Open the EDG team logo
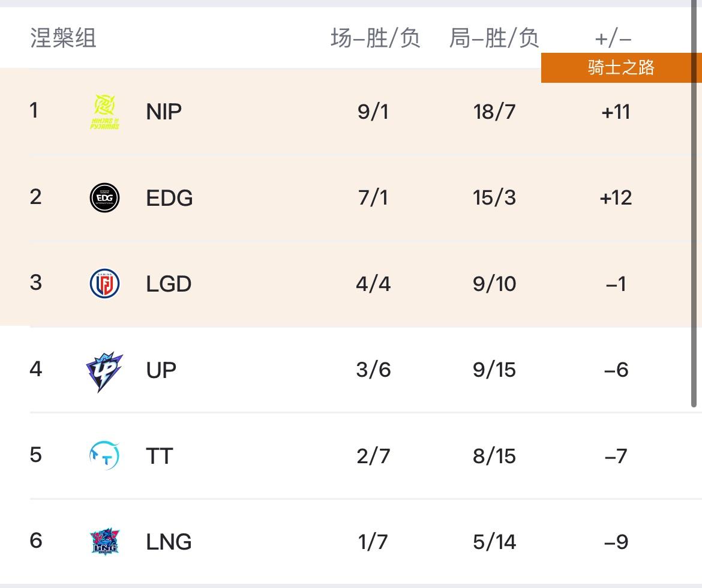702x588 pixels. click(x=105, y=197)
